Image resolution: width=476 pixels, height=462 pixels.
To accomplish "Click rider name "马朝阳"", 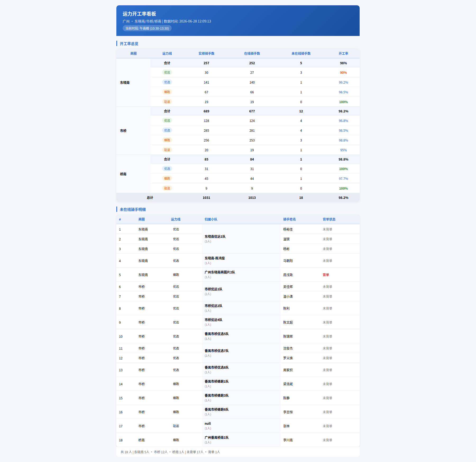I will pos(288,261).
